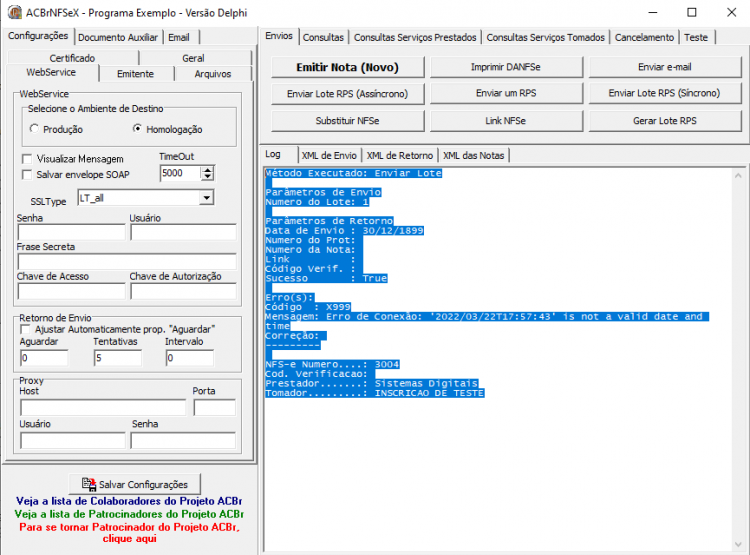The image size is (750, 555).
Task: Open the XML de Retorno tab
Action: (x=400, y=155)
